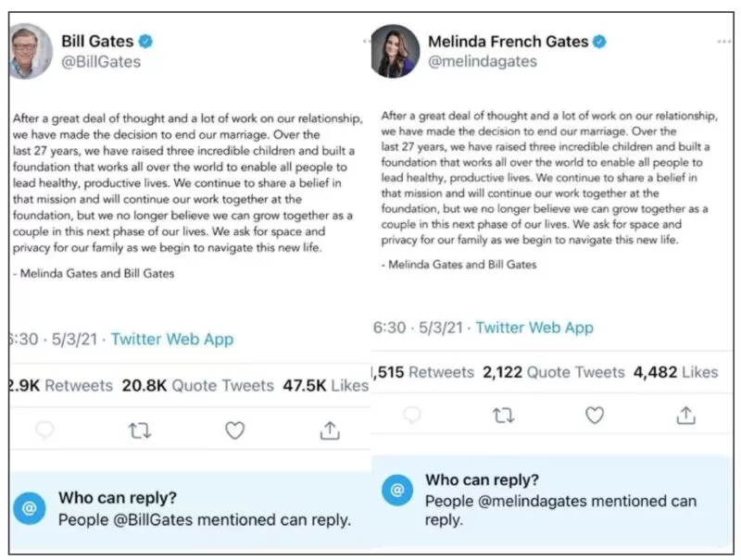View the 20.8K Quote Tweets list

pyautogui.click(x=198, y=385)
